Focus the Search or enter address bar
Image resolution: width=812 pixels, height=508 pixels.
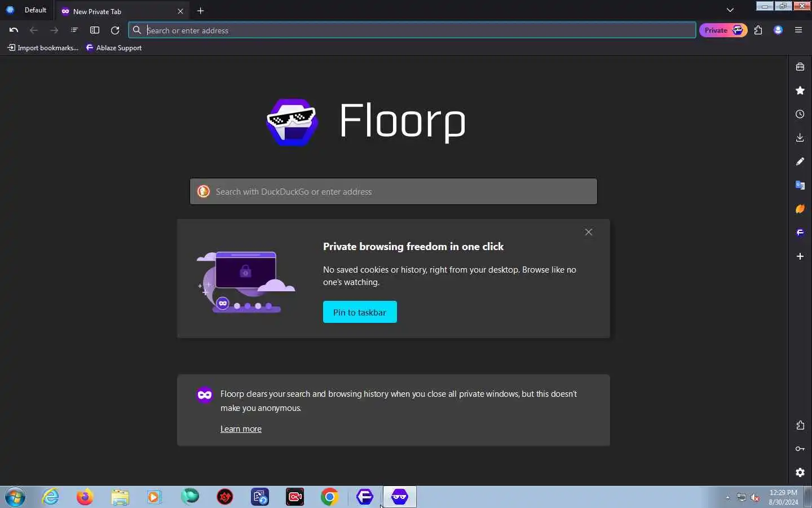(412, 30)
